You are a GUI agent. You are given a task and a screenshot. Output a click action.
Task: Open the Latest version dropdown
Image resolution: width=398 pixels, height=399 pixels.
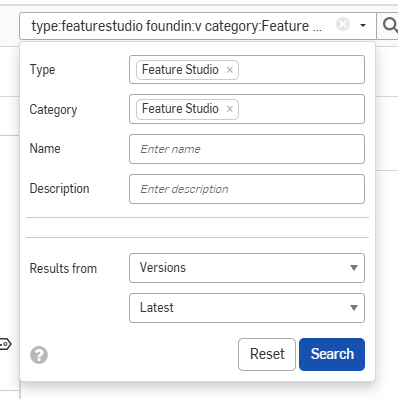click(247, 308)
